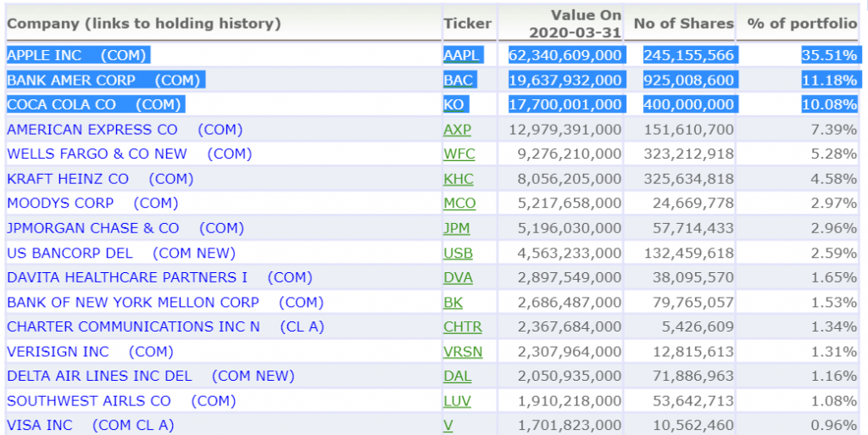Open the JPM ticker link
The height and width of the screenshot is (435, 868).
(457, 228)
